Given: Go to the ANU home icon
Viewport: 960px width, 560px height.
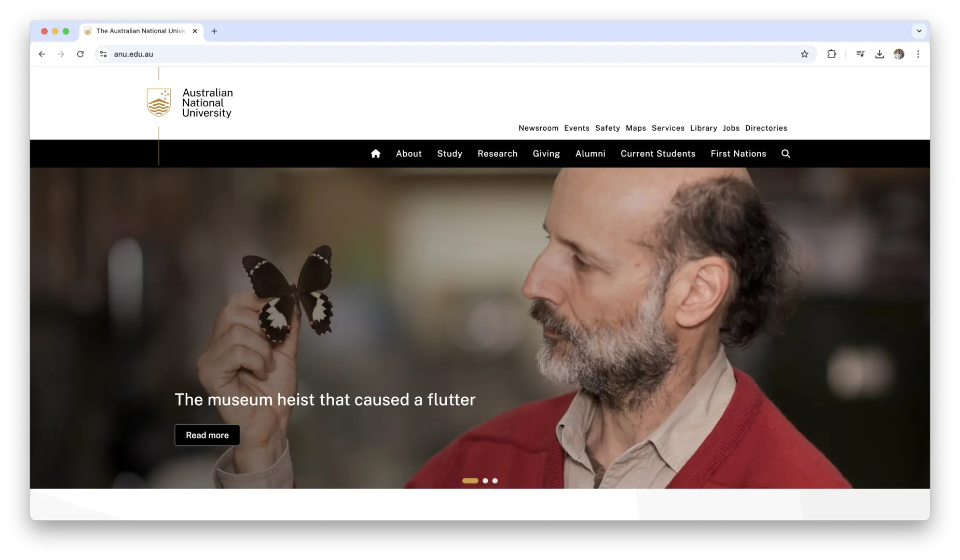Looking at the screenshot, I should [376, 153].
